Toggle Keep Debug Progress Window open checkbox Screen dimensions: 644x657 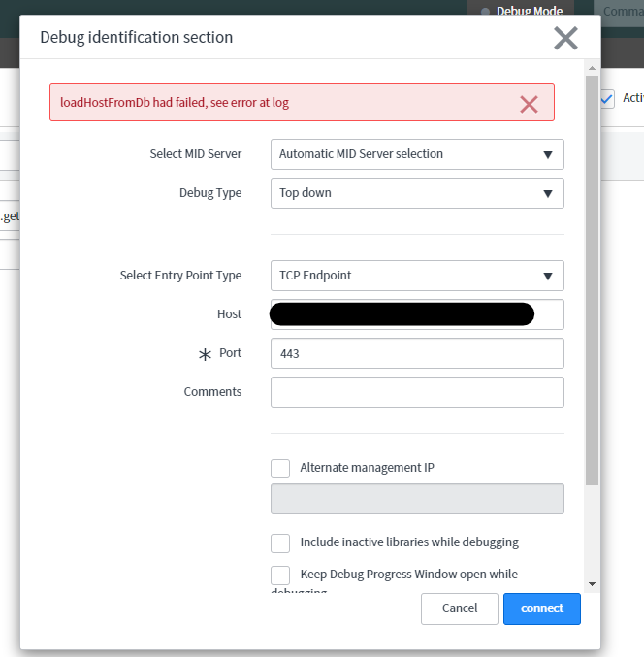[280, 575]
